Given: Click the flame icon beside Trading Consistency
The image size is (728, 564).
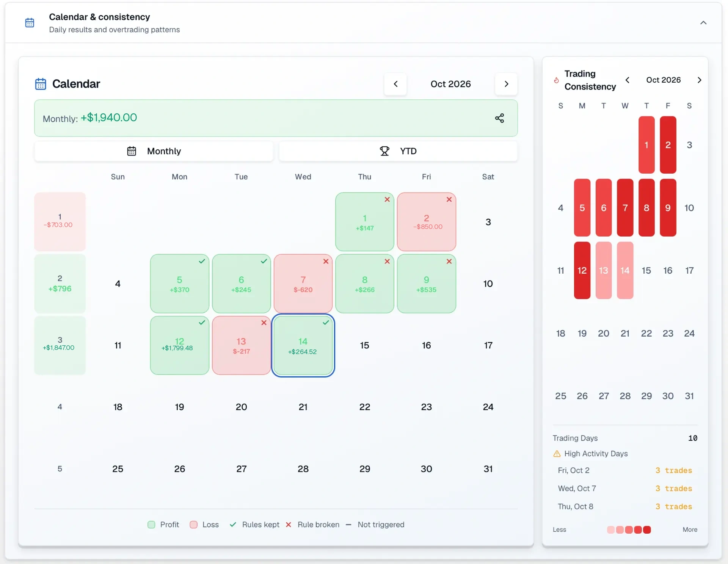Looking at the screenshot, I should pos(556,80).
